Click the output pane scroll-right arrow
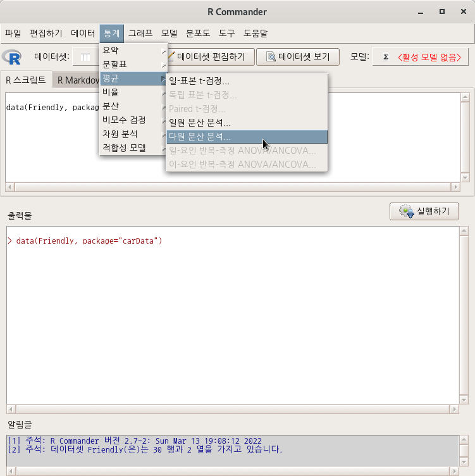 click(x=454, y=410)
